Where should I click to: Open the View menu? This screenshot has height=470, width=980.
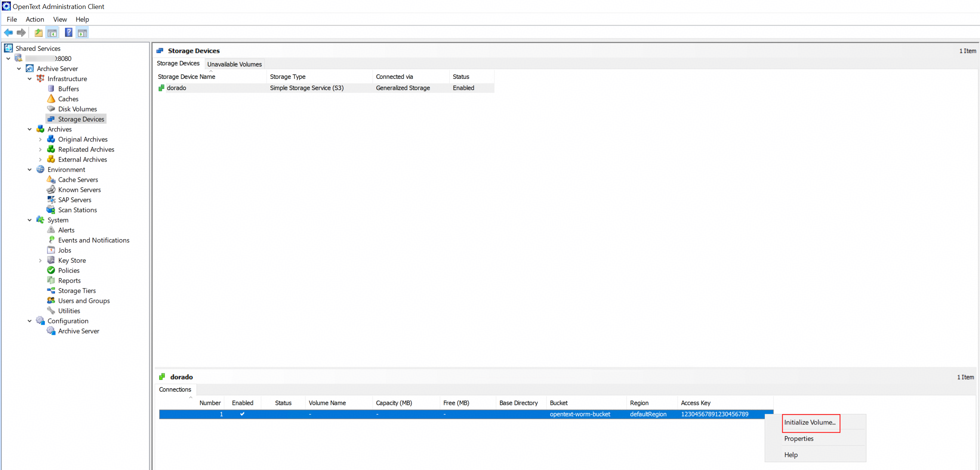[60, 19]
